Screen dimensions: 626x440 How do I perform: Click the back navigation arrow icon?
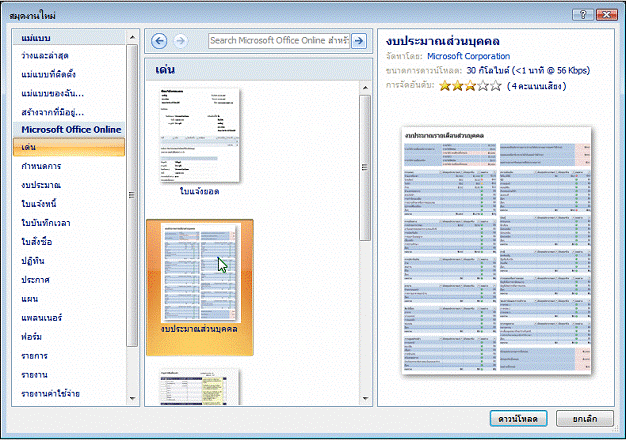160,41
